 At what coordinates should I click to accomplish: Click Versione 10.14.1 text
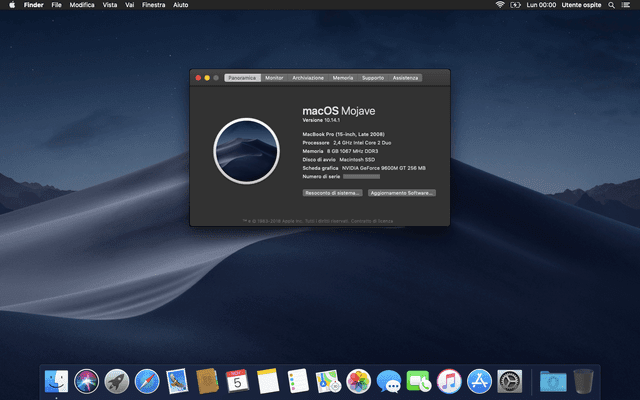[321, 120]
